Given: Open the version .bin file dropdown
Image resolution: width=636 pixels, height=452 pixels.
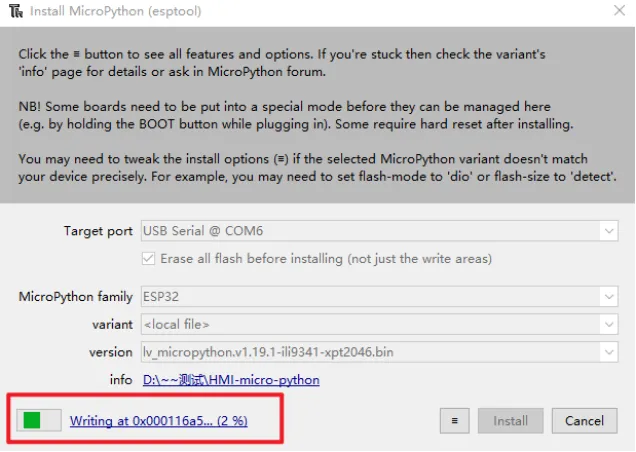Looking at the screenshot, I should 608,352.
